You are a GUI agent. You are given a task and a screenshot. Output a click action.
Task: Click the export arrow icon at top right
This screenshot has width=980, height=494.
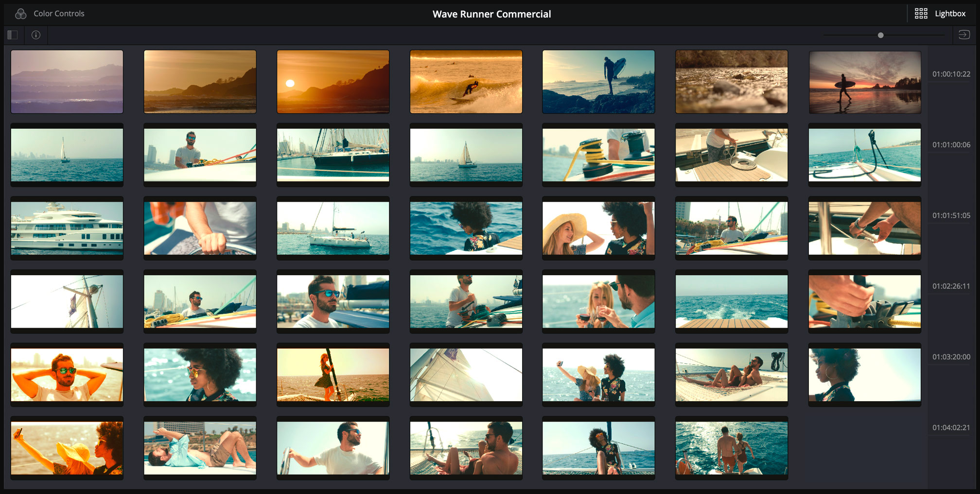point(964,35)
